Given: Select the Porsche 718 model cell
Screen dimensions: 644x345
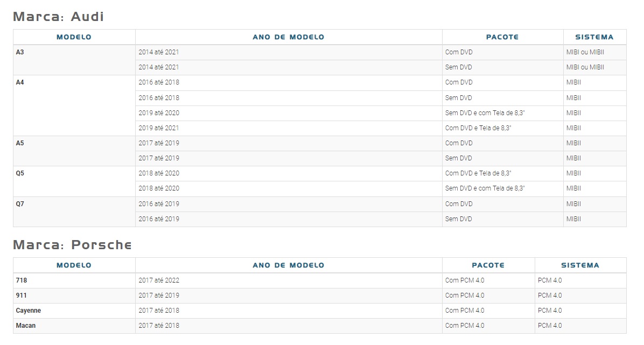Looking at the screenshot, I should click(x=74, y=280).
